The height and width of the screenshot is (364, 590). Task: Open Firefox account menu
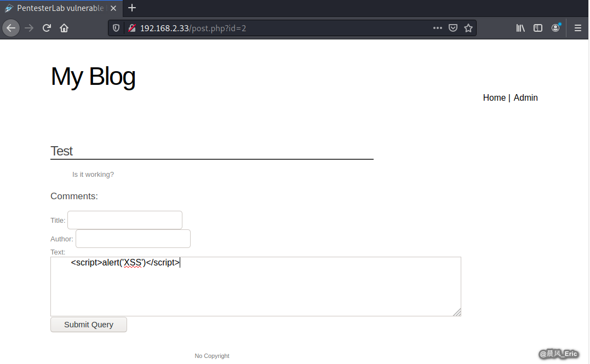coord(555,28)
